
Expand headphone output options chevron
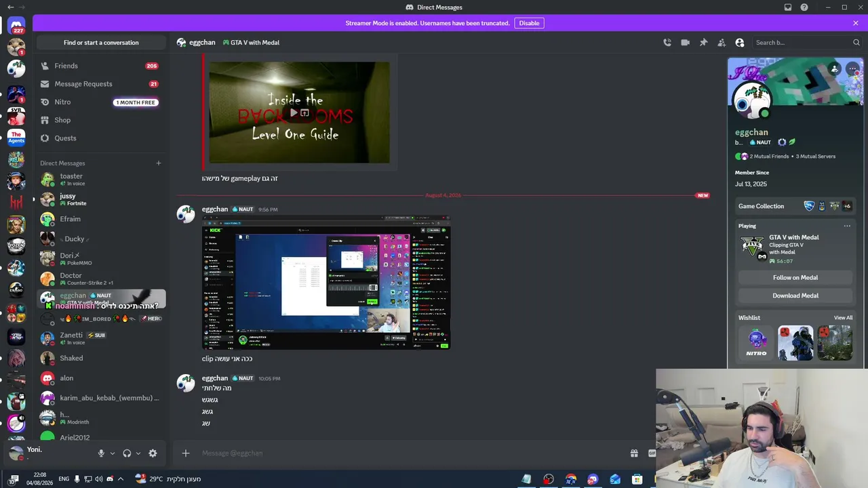tap(138, 453)
